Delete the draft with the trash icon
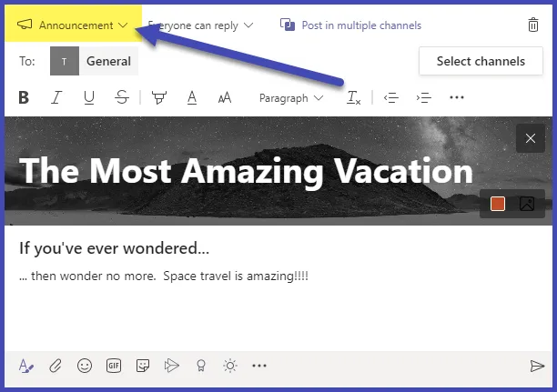This screenshot has height=392, width=557. [533, 25]
